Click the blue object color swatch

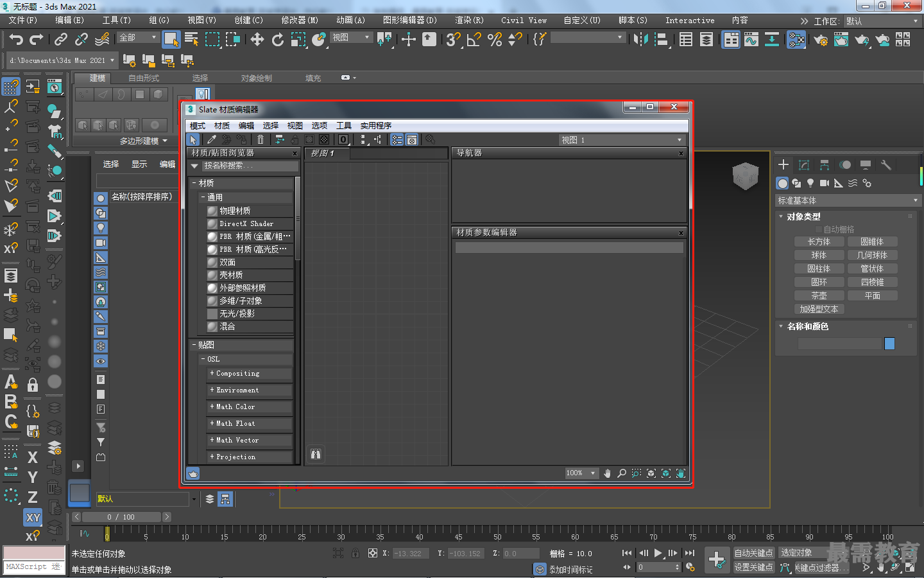[889, 344]
